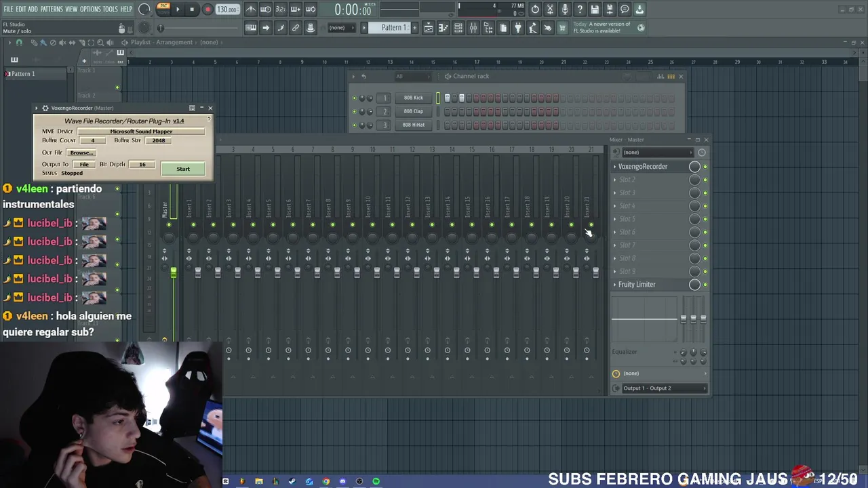Click the 808 HiHat channel button
The width and height of the screenshot is (868, 488).
coord(413,125)
